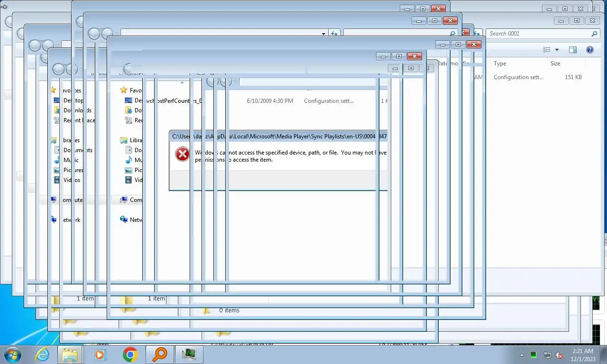
Task: Select the '151 KB' size cell
Action: [573, 77]
